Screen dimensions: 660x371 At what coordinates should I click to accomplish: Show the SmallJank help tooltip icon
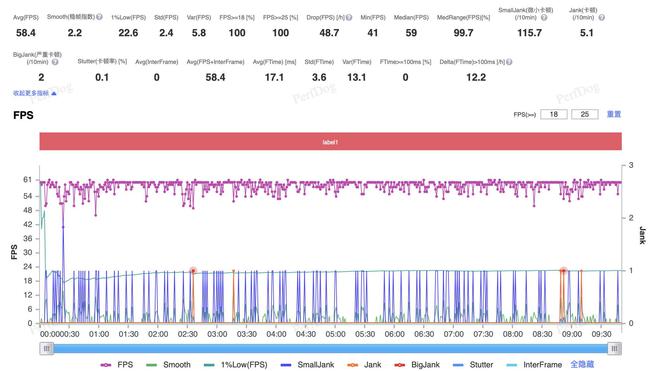[x=544, y=17]
